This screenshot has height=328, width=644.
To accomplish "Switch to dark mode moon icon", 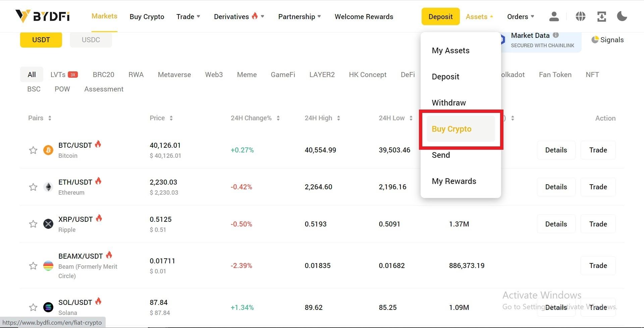I will click(x=622, y=16).
